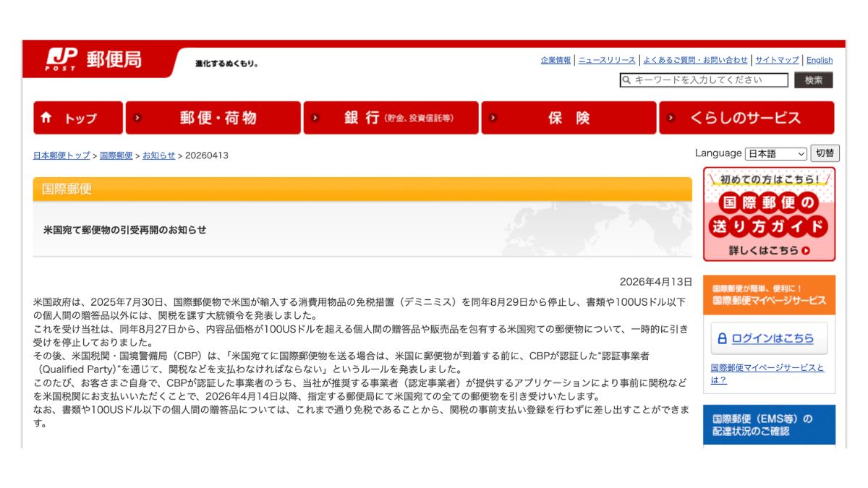Go to the 日本郵便トップ breadcrumb
Viewport: 868px width, 488px height.
pyautogui.click(x=61, y=155)
